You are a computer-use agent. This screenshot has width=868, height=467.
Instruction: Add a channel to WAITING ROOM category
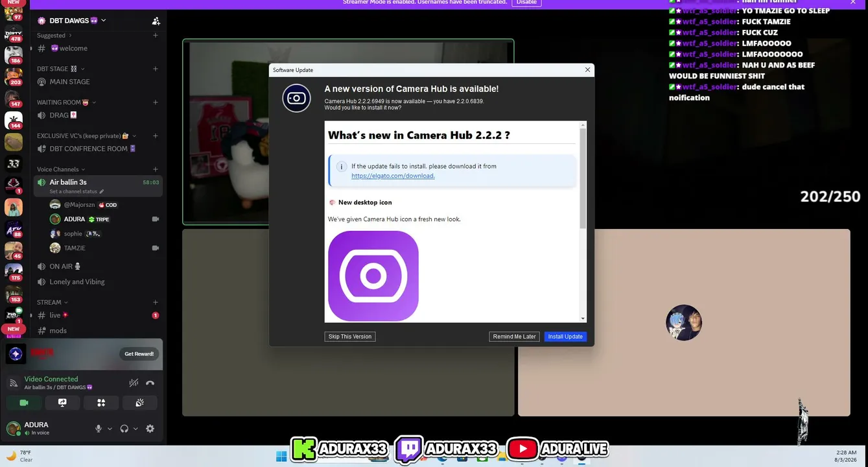(x=156, y=102)
